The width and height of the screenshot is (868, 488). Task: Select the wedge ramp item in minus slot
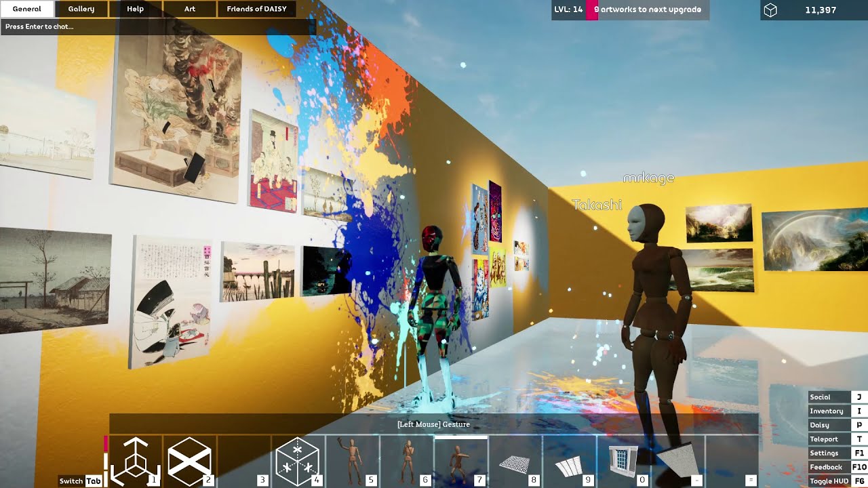pyautogui.click(x=678, y=462)
